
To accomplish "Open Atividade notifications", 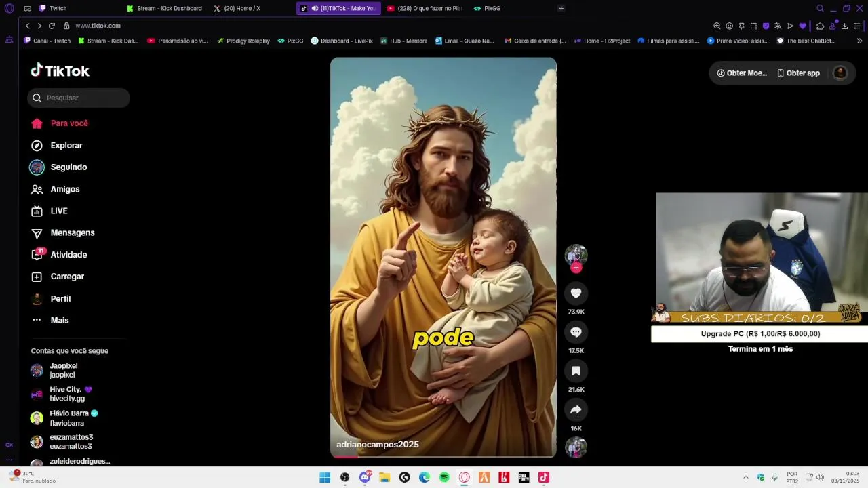I will coord(59,255).
